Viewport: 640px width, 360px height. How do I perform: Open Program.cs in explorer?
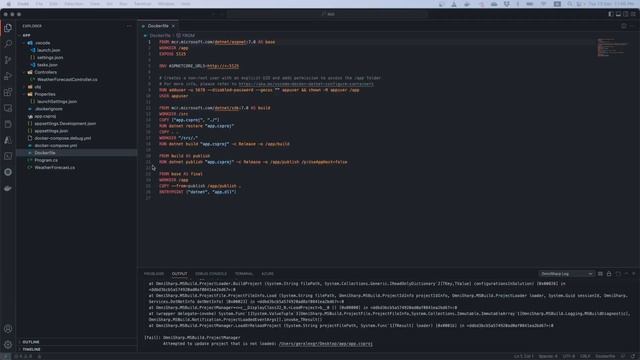point(46,160)
